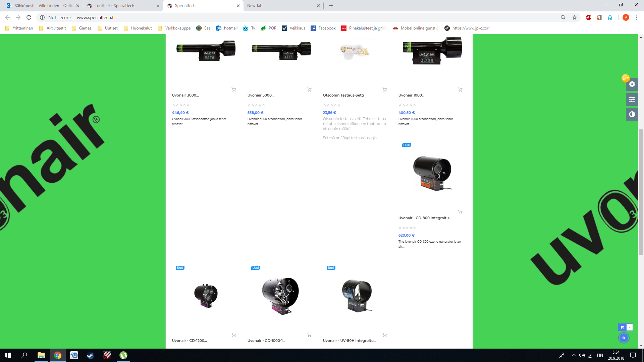Screen dimensions: 644x362
Task: Add Uvonair CD-800 to cart
Action: tap(460, 212)
